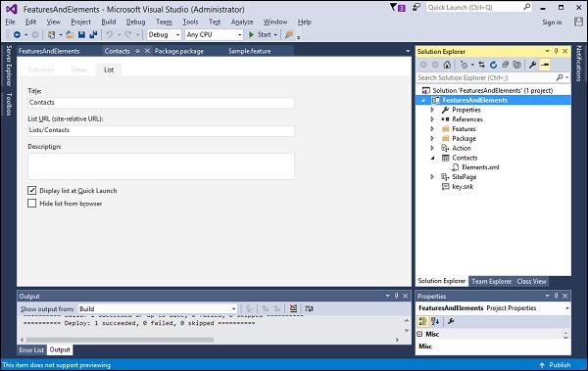This screenshot has height=371, width=588.
Task: Switch to the Package.package document tab
Action: click(179, 51)
